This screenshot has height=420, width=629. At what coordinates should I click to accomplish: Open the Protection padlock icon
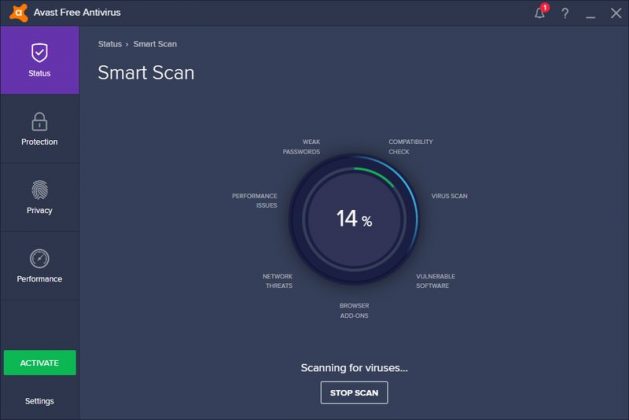tap(39, 122)
